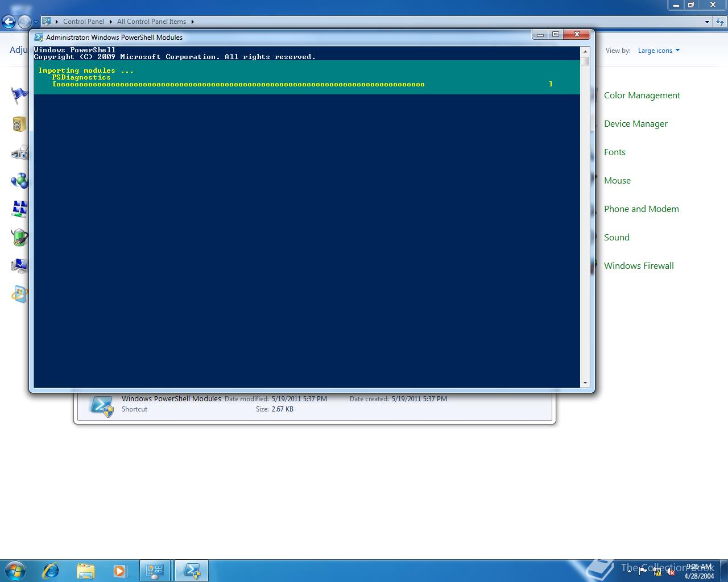Open Phone and Modem
This screenshot has height=582, width=728.
point(642,209)
